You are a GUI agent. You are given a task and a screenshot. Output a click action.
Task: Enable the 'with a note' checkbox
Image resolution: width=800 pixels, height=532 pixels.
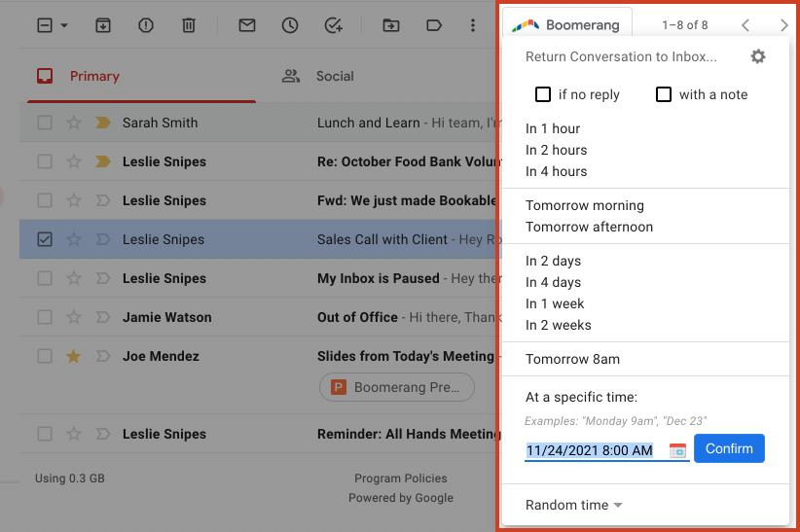(x=664, y=94)
